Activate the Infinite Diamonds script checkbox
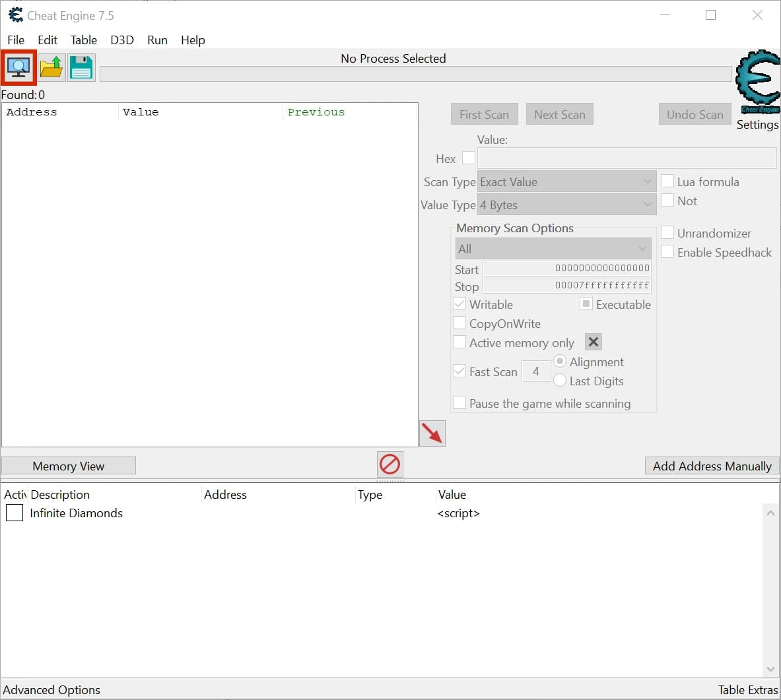Image resolution: width=781 pixels, height=700 pixels. pos(15,513)
